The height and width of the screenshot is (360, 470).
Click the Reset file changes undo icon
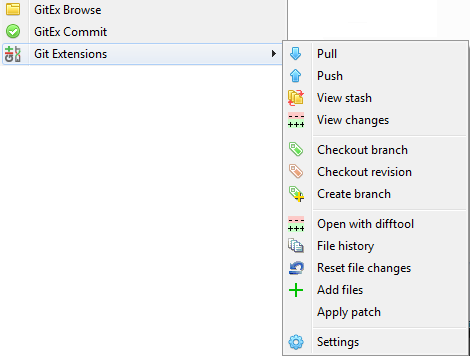click(296, 268)
